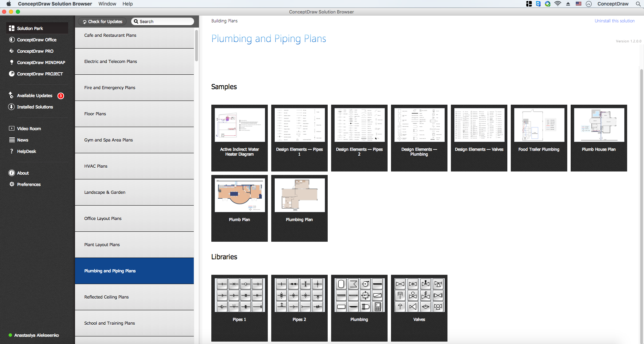
Task: Open the Plumbing library
Action: tap(359, 308)
